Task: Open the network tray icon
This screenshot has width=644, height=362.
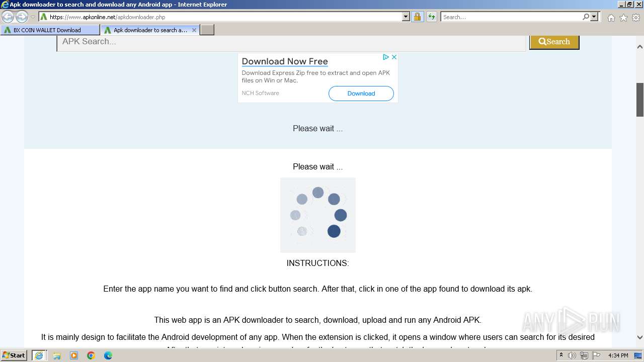Action: tap(584, 355)
